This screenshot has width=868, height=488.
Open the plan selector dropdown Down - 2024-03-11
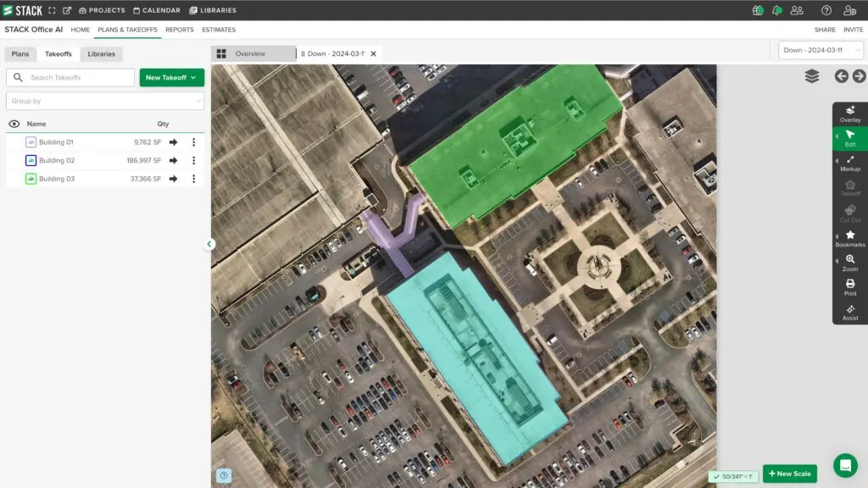tap(820, 50)
